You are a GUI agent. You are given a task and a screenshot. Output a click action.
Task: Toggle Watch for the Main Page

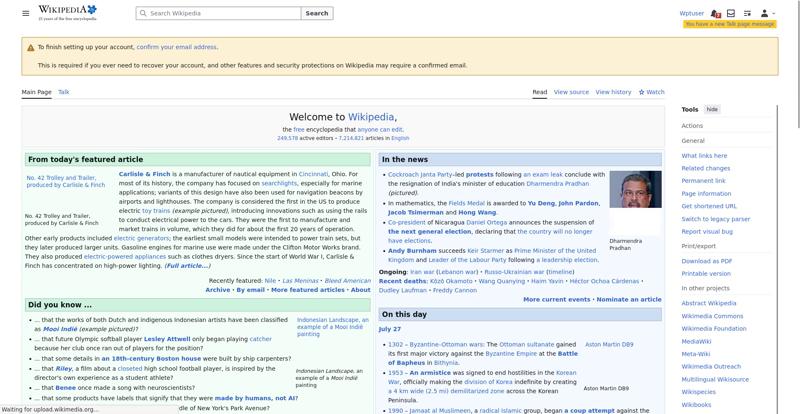tap(652, 92)
